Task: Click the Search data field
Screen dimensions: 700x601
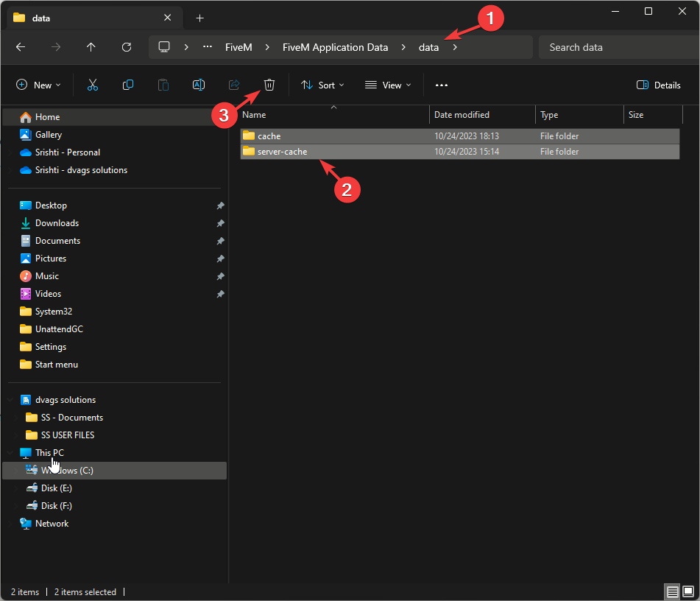Action: pyautogui.click(x=619, y=47)
